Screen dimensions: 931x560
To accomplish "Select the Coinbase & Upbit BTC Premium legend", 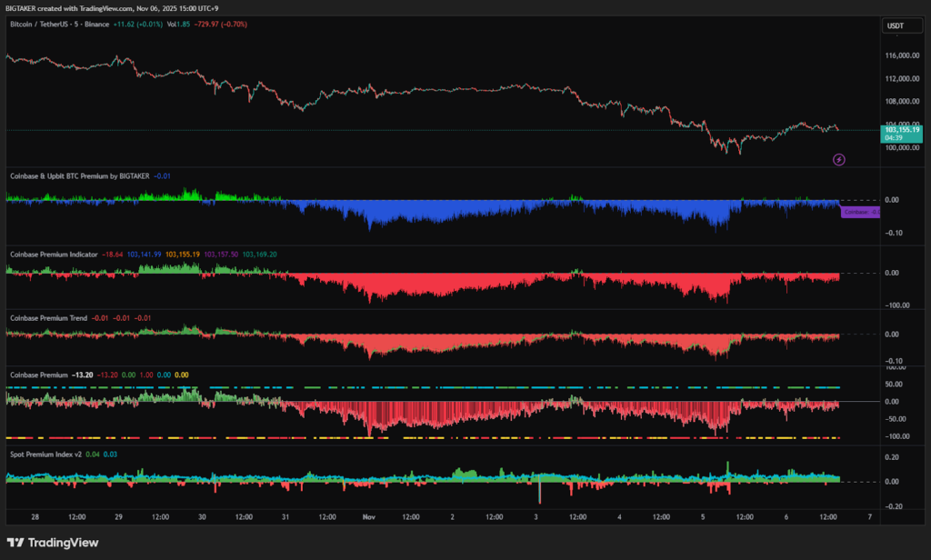I will tap(80, 175).
